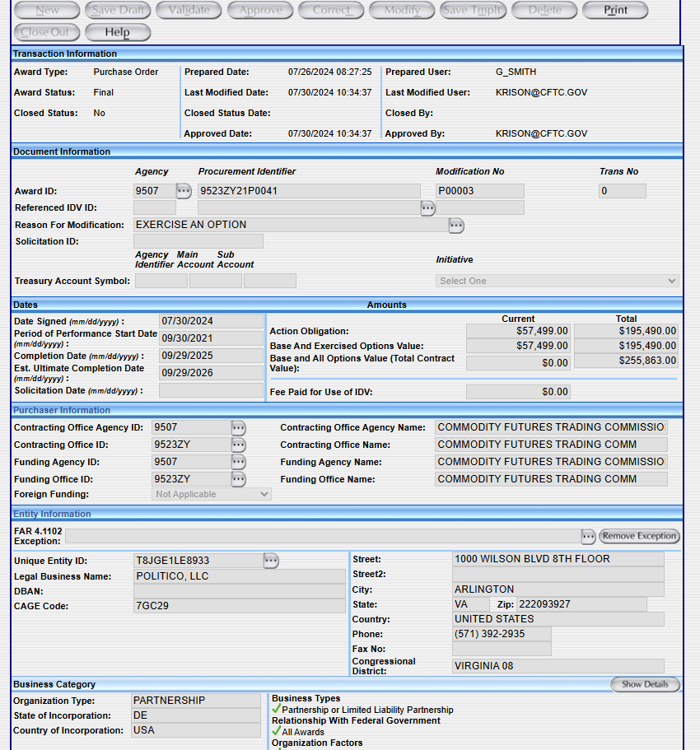Click the Help button
700x750 pixels.
point(117,32)
